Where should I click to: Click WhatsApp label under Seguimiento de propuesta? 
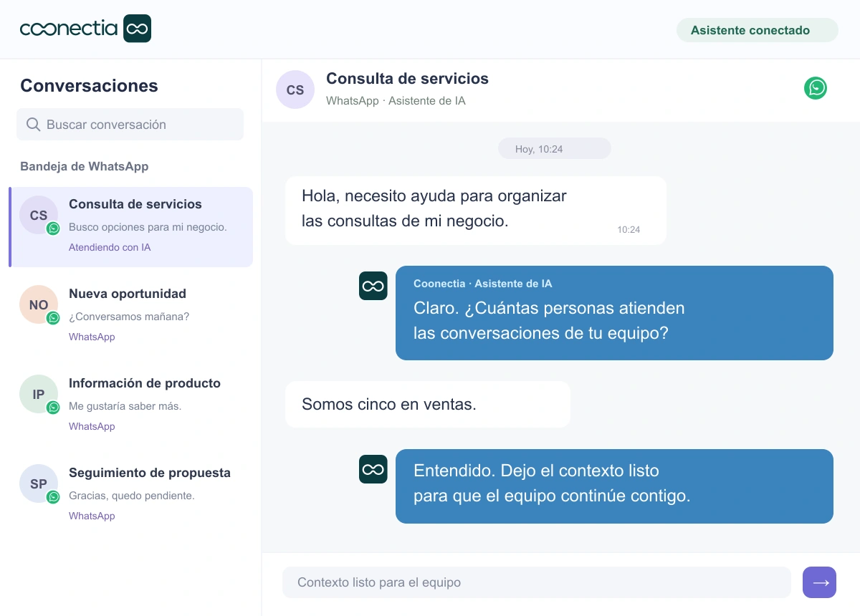tap(92, 516)
